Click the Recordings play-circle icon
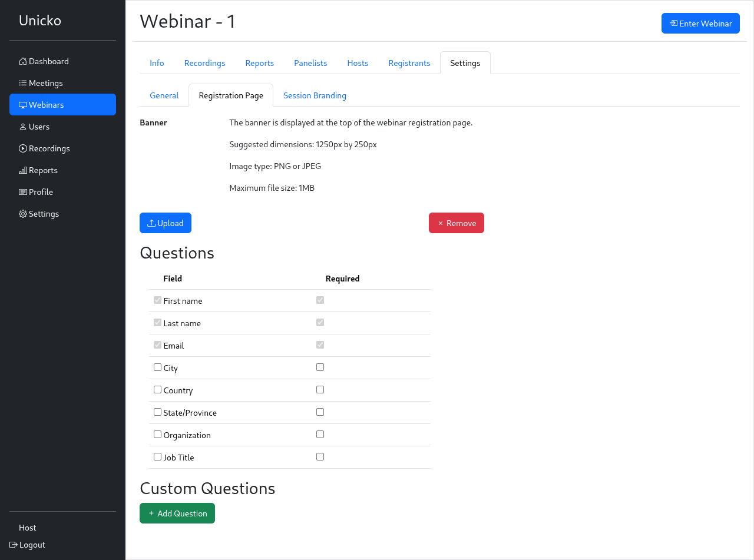 click(x=23, y=148)
